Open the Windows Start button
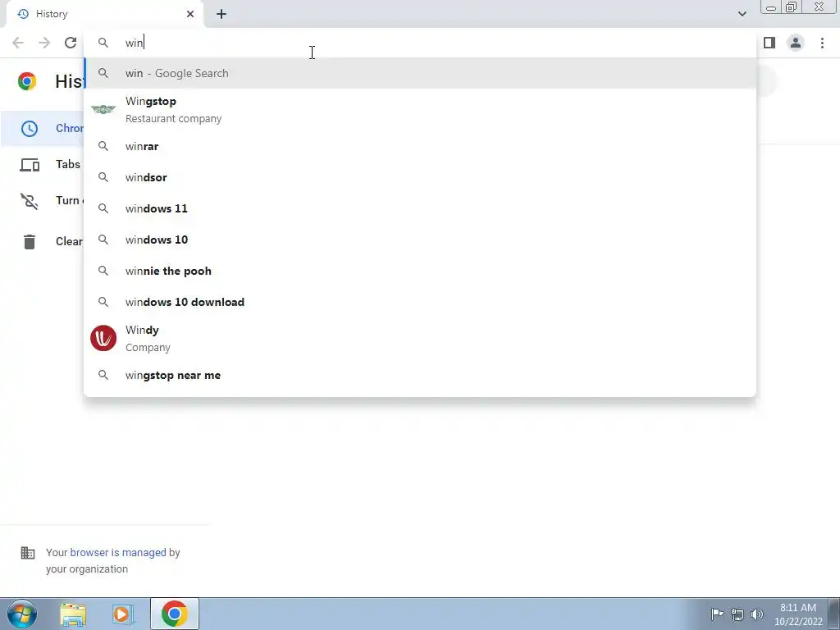The width and height of the screenshot is (840, 630). tap(22, 614)
